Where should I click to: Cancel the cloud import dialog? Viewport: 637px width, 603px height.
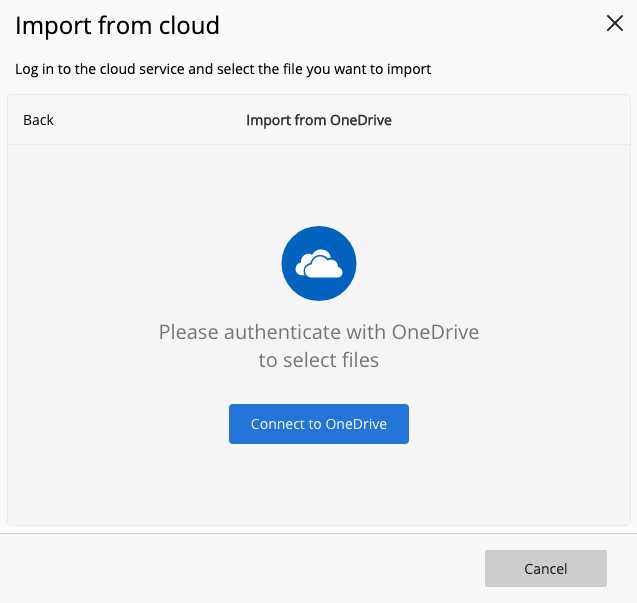pyautogui.click(x=546, y=568)
